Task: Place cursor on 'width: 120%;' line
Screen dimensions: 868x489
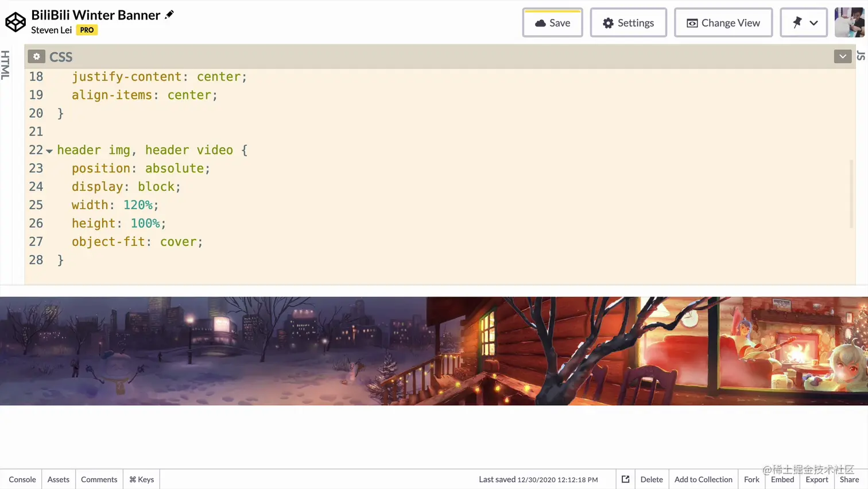Action: click(x=115, y=205)
